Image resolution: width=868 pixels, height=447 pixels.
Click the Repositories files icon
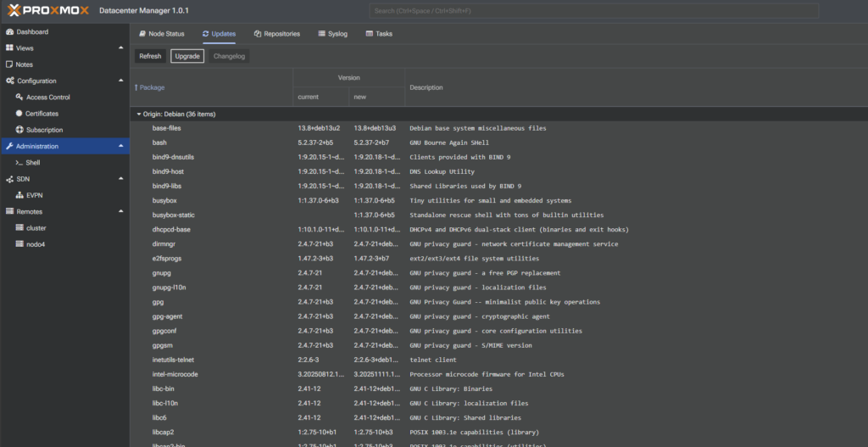point(258,34)
